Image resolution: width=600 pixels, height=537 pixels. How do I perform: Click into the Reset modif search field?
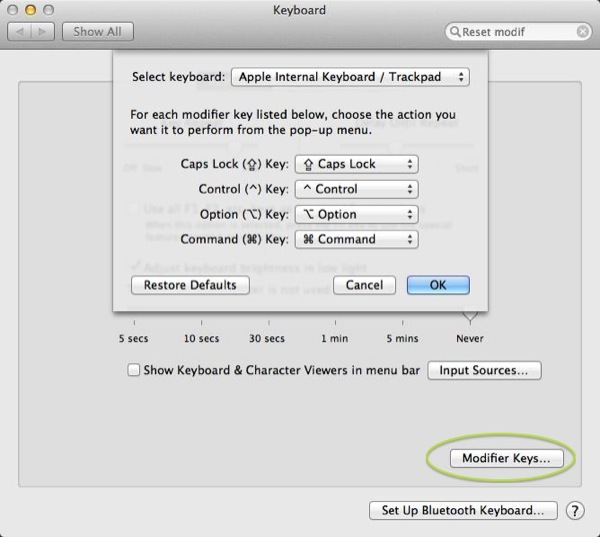pyautogui.click(x=518, y=31)
